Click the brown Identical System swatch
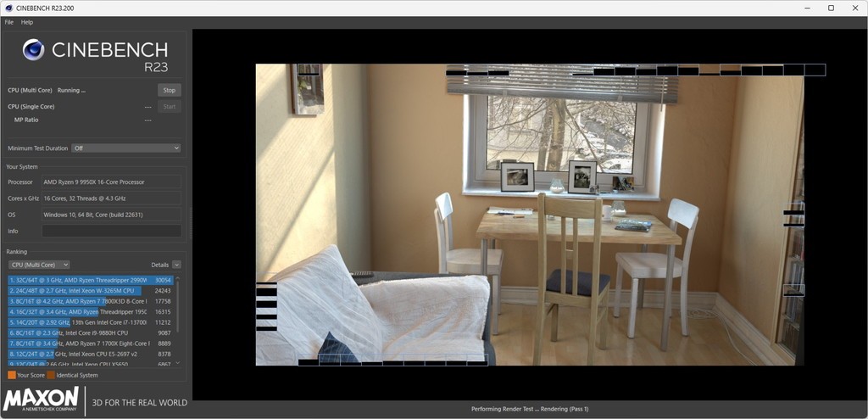Viewport: 868px width, 419px height. (x=51, y=375)
